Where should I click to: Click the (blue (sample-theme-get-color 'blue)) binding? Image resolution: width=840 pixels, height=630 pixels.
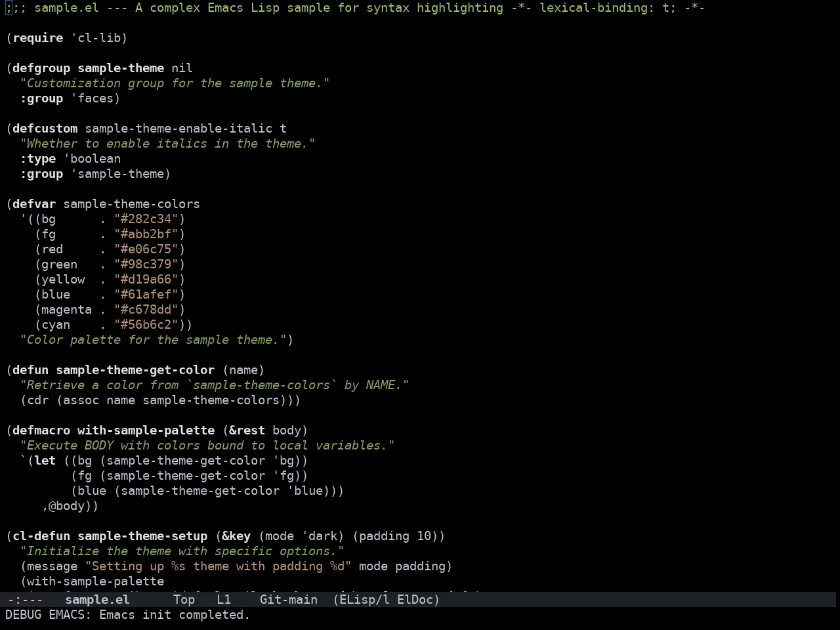(203, 491)
